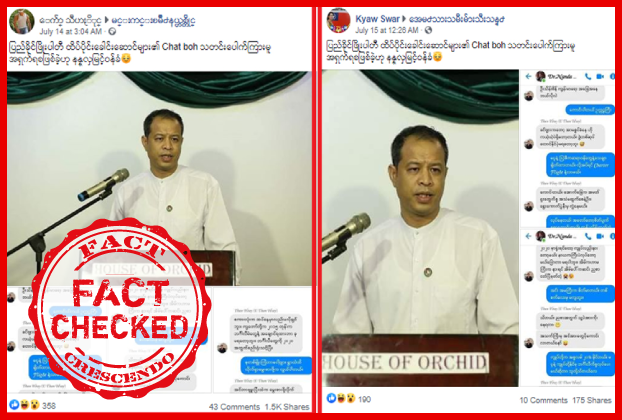Viewport: 622px width, 420px height.
Task: Open the July 14 at 3:04 AM timestamp
Action: (71, 31)
